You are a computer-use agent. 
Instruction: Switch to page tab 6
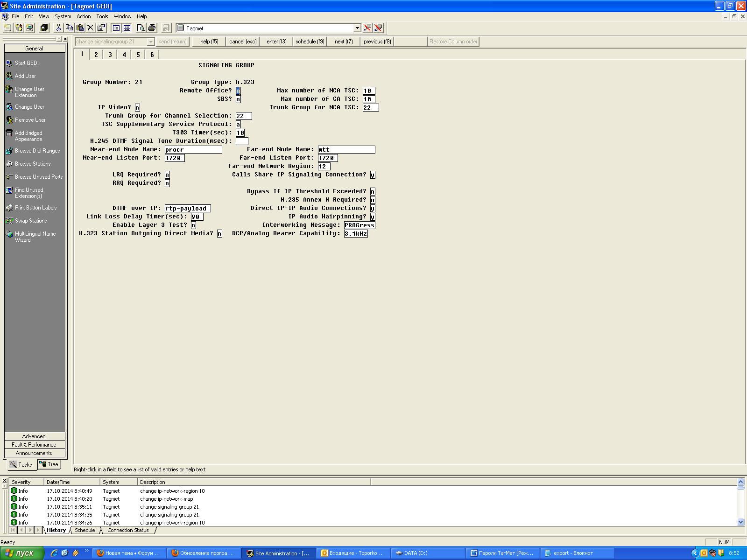[152, 55]
